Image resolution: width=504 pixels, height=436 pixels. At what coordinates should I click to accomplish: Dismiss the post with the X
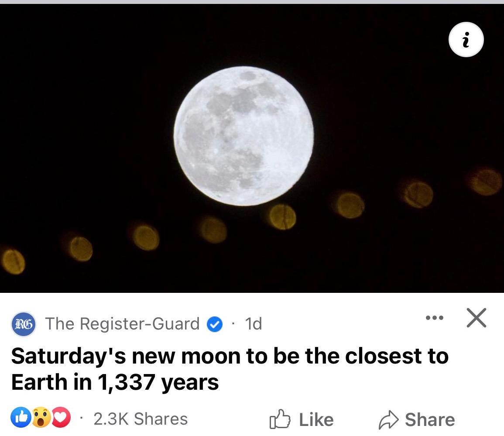point(476,318)
